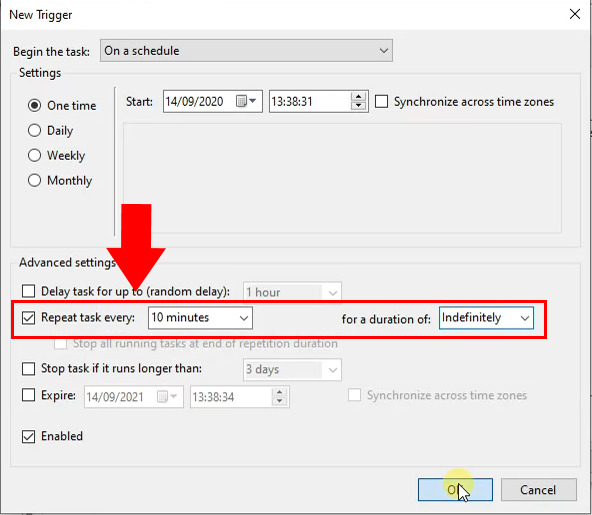Tick the Delay task random delay checkbox

click(28, 291)
